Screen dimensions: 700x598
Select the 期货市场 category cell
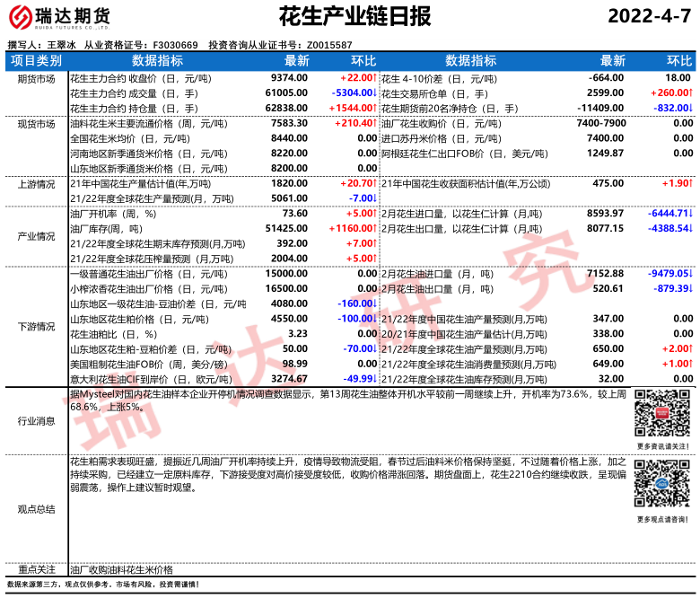36,79
